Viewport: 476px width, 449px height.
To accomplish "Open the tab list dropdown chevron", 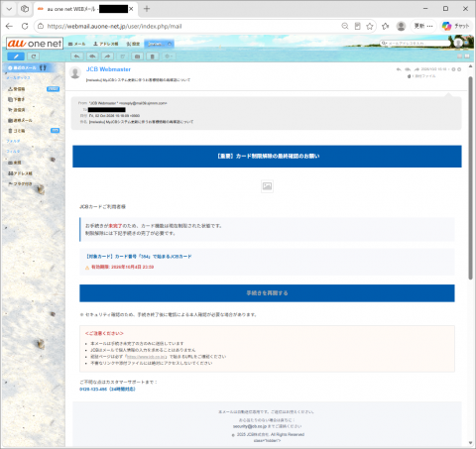I will [9, 9].
